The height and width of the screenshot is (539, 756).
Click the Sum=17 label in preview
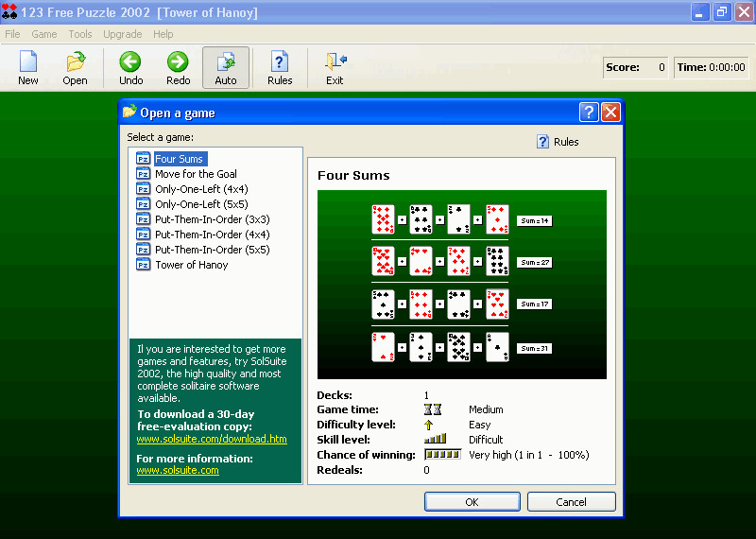tap(534, 304)
